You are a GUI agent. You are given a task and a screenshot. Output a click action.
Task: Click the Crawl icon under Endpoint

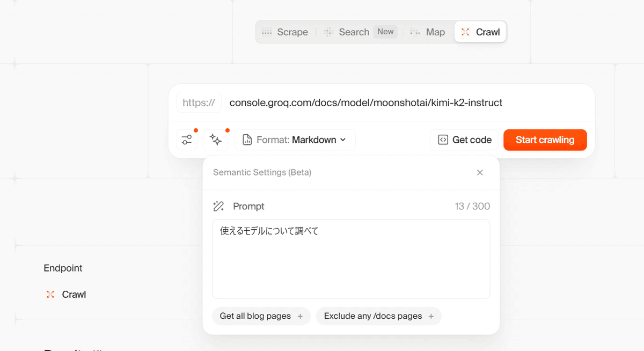point(50,294)
